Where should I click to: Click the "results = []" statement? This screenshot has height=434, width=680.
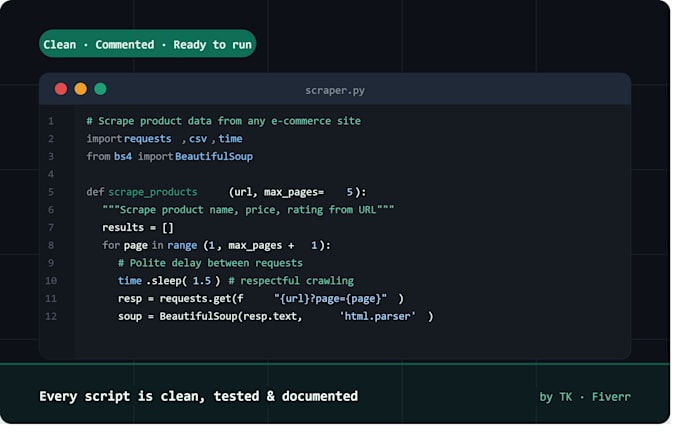point(138,228)
